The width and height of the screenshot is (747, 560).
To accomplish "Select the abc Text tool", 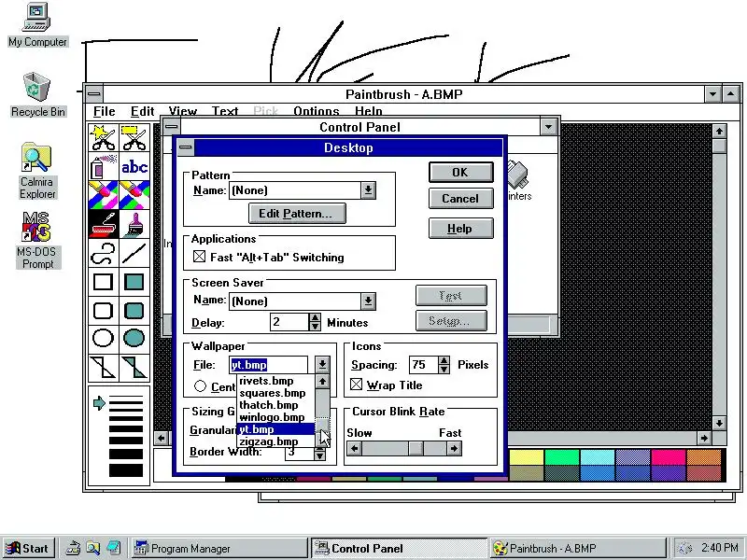I will 134,166.
